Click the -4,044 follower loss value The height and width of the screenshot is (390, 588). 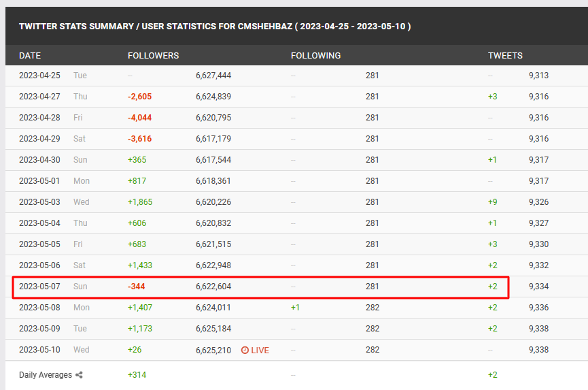139,118
